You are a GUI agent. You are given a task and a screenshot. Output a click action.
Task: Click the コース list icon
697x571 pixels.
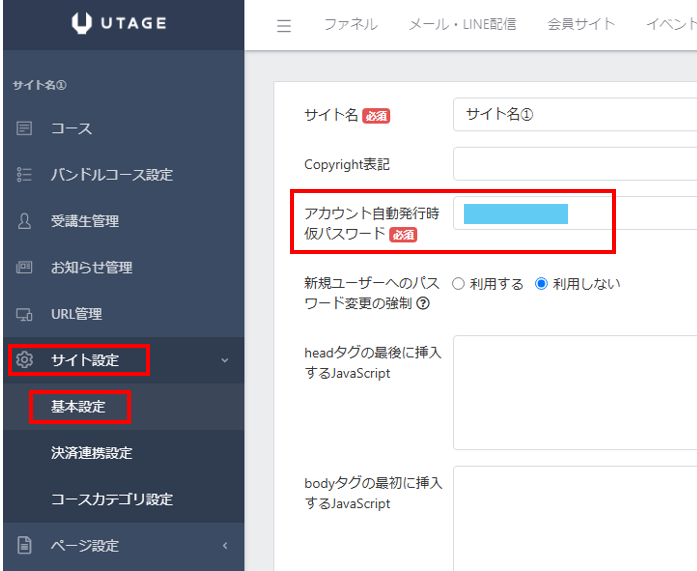tap(25, 128)
